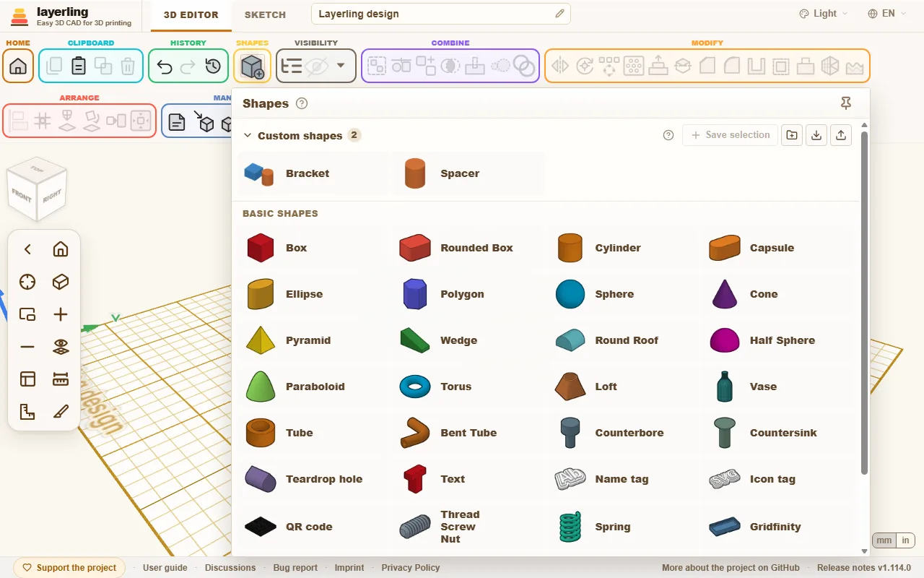Screen dimensions: 924x578
Task: Toggle the object list icon in Visibility group
Action: point(291,66)
